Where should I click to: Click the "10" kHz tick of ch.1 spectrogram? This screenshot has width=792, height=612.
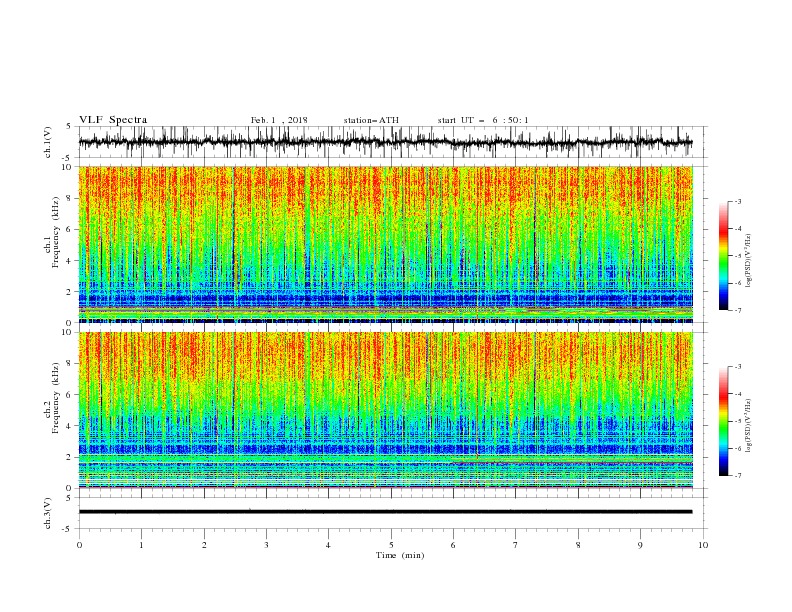(69, 167)
